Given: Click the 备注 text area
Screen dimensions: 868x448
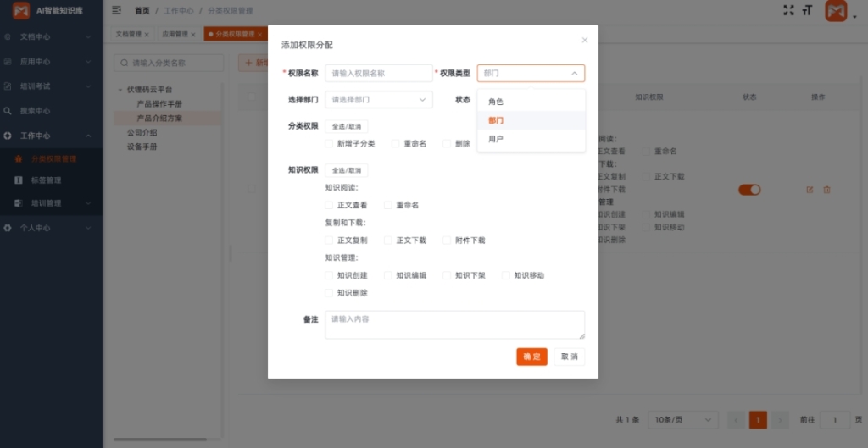Looking at the screenshot, I should [455, 324].
